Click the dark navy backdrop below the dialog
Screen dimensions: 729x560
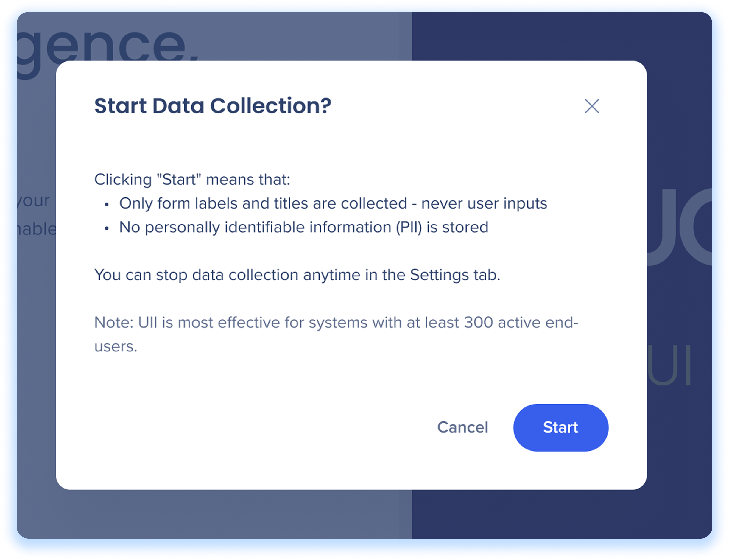click(562, 514)
